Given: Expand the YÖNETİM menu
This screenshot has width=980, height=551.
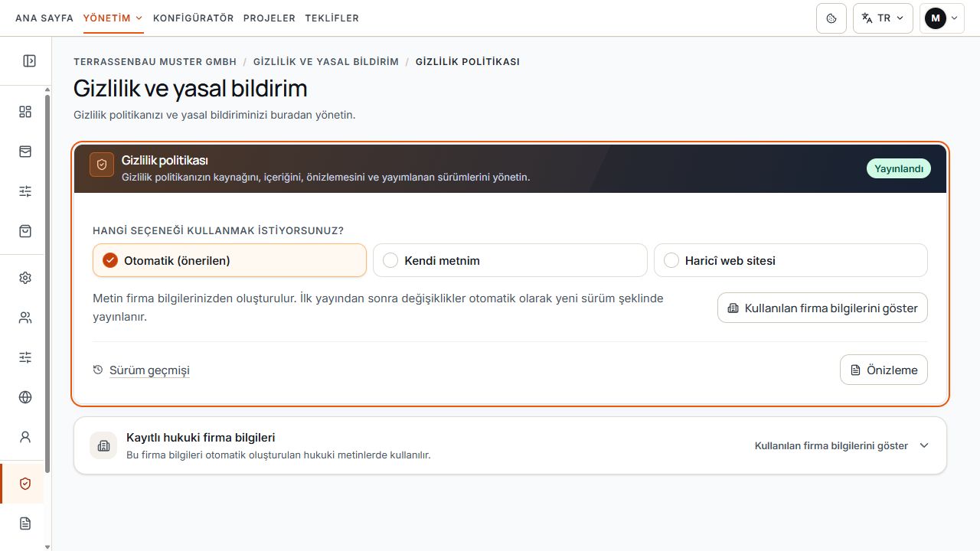Looking at the screenshot, I should point(113,18).
